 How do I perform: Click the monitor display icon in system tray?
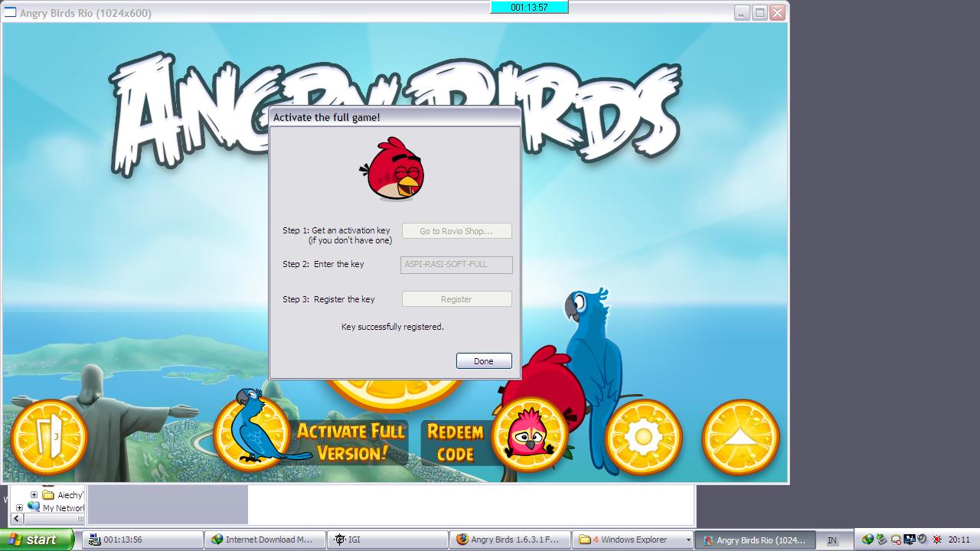(909, 539)
